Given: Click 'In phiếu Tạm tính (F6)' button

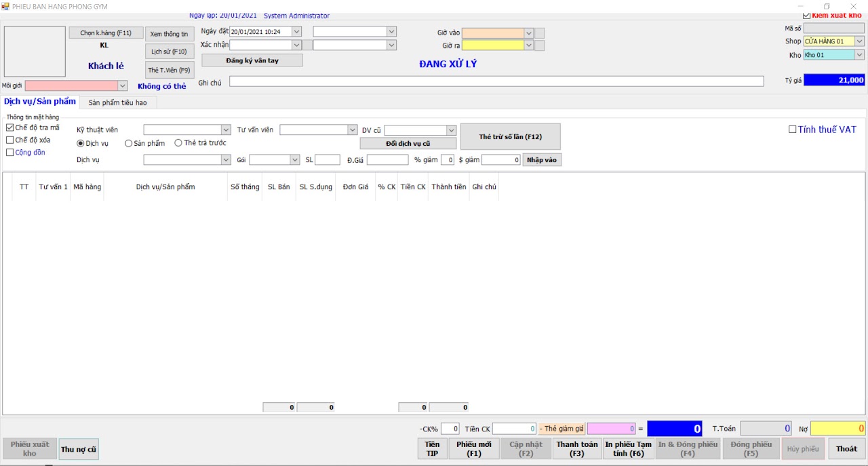Looking at the screenshot, I should tap(629, 449).
